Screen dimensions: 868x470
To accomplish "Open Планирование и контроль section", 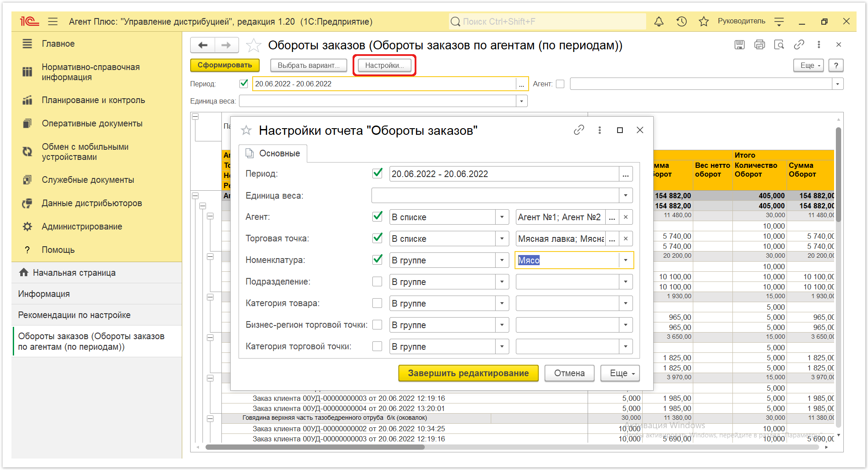I will (93, 100).
